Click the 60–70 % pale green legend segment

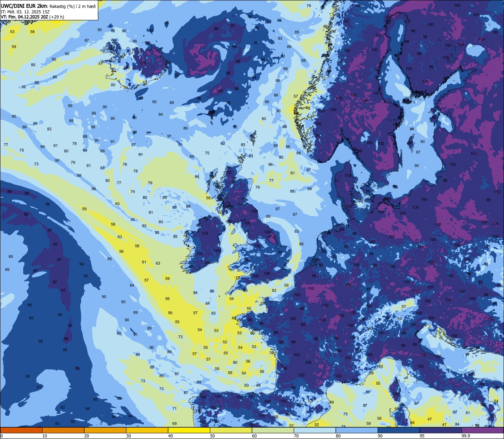tap(273, 430)
